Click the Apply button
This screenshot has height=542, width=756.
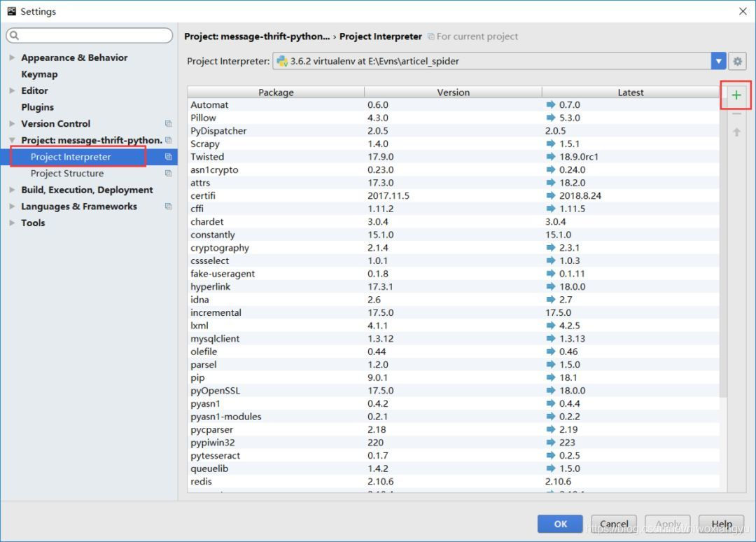tap(668, 524)
